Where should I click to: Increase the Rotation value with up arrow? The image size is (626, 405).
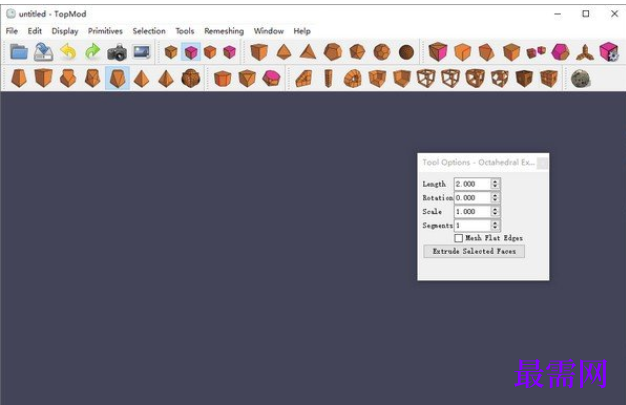click(495, 195)
